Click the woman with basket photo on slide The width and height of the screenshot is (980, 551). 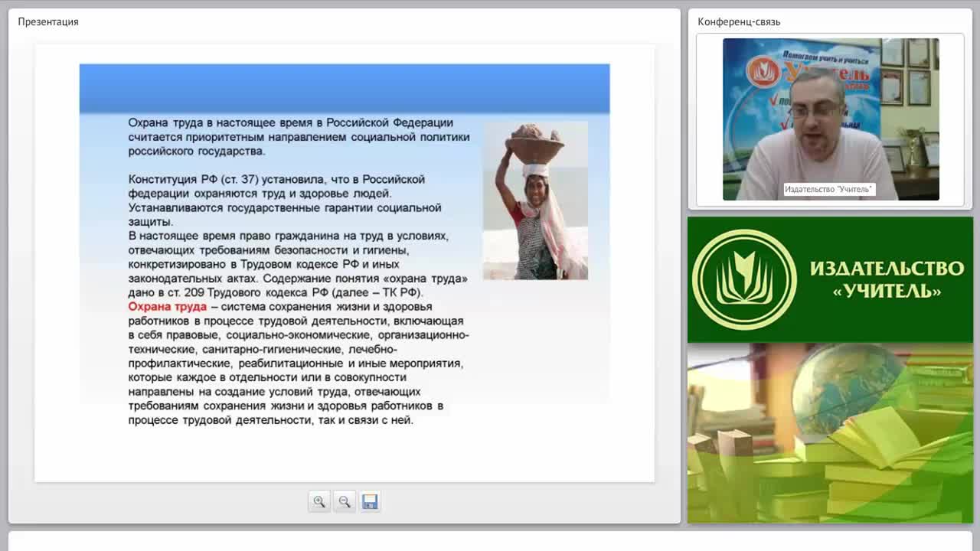coord(535,201)
